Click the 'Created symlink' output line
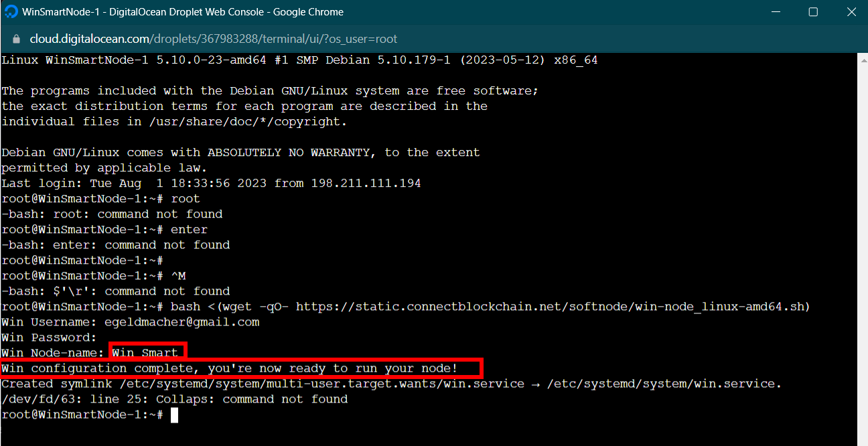Screen dimensions: 868x446 click(x=391, y=384)
